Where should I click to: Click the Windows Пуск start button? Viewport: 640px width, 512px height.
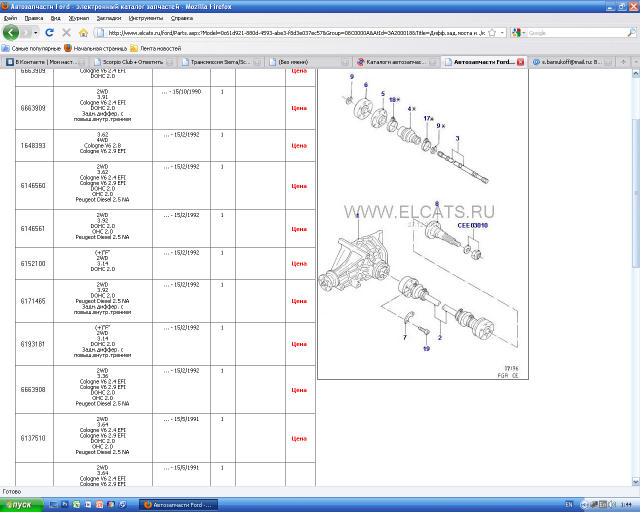pyautogui.click(x=18, y=505)
